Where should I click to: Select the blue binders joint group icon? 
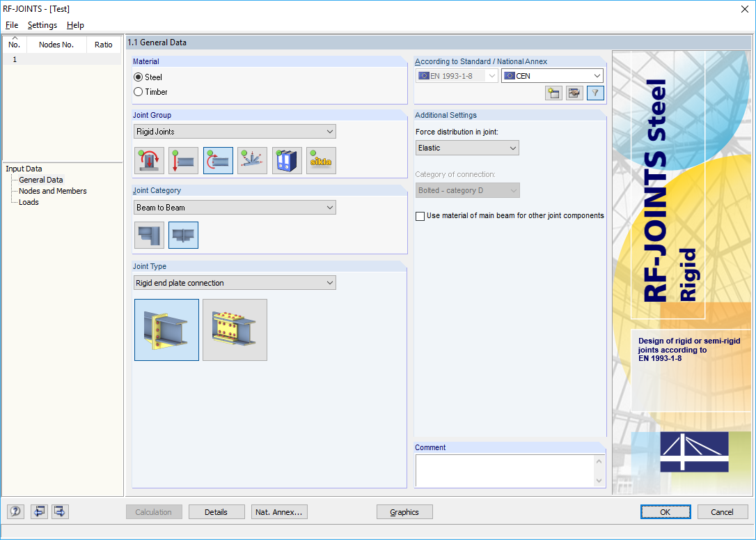287,161
